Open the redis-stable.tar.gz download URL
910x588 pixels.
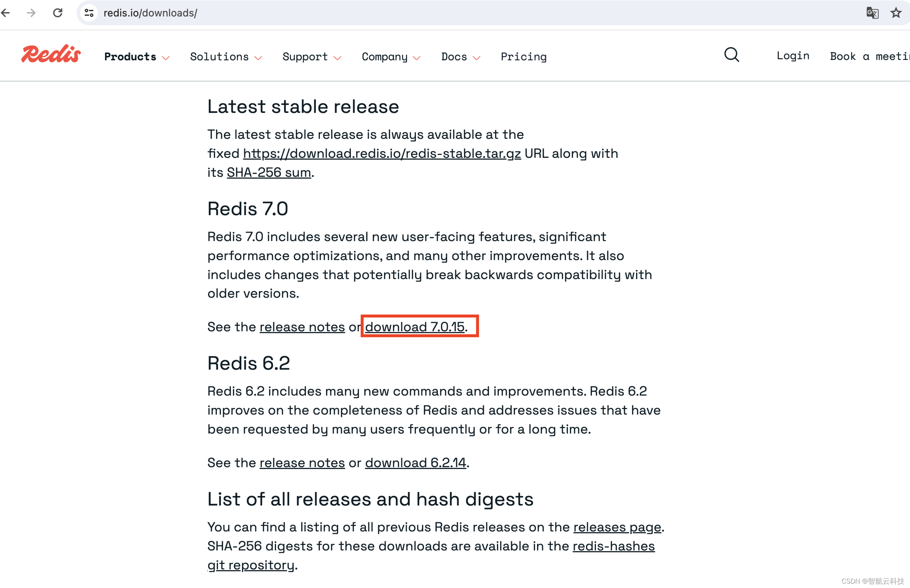382,153
